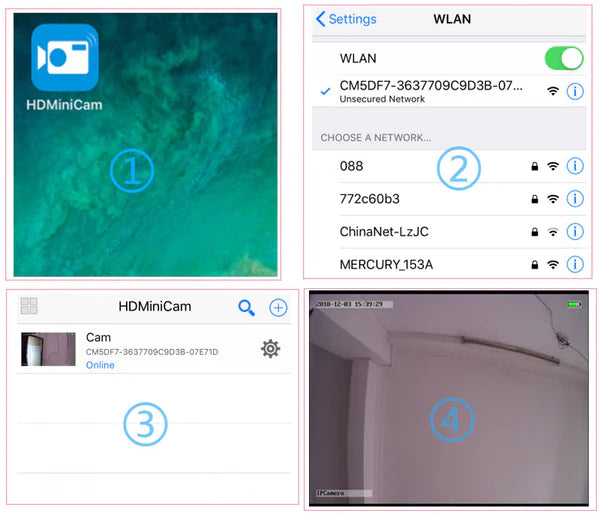Open camera settings gear icon

[270, 348]
